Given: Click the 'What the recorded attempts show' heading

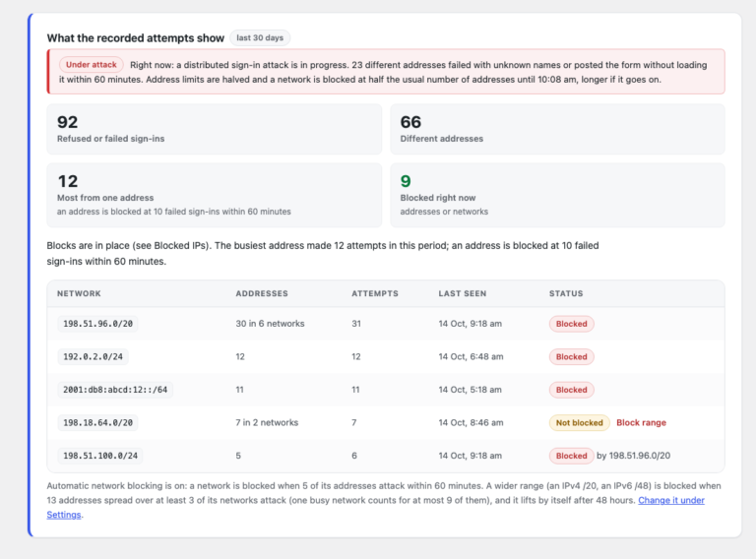Looking at the screenshot, I should 136,38.
